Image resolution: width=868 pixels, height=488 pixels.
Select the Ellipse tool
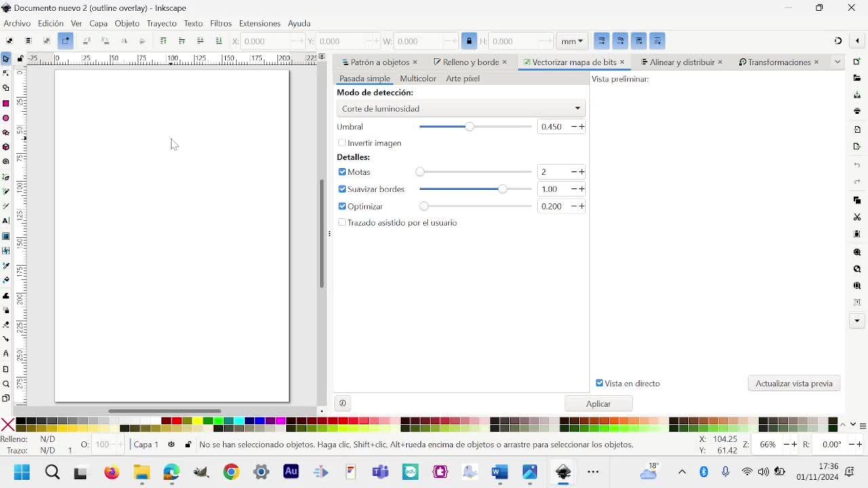(6, 118)
